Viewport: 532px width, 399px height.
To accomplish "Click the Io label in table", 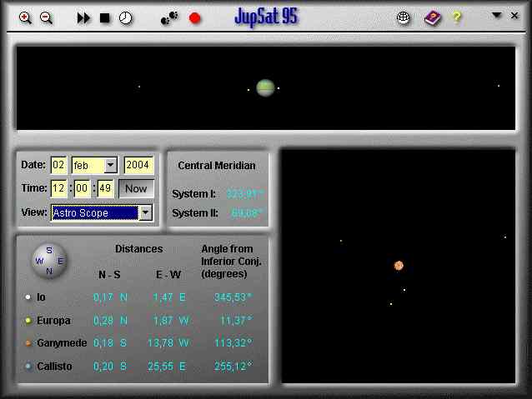I will 41,297.
